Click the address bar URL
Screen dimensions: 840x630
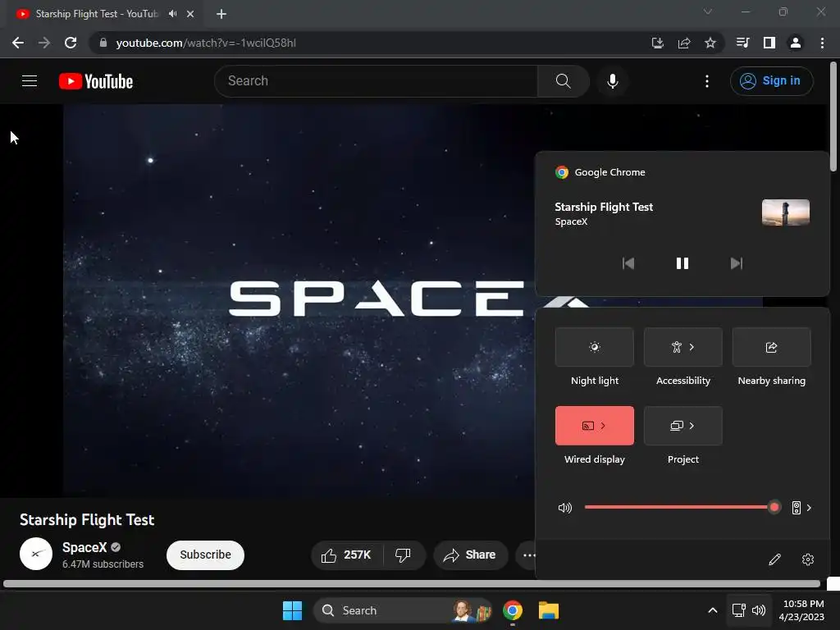206,43
